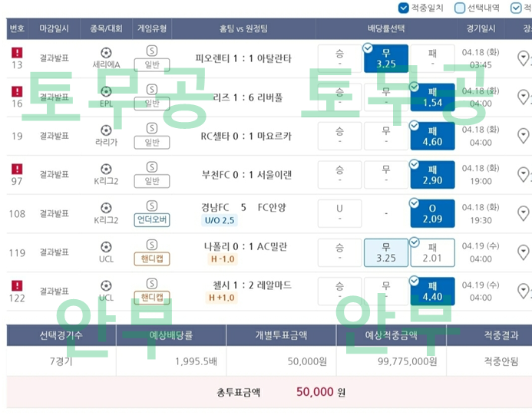Click the red alert icon for match 122

pos(17,285)
